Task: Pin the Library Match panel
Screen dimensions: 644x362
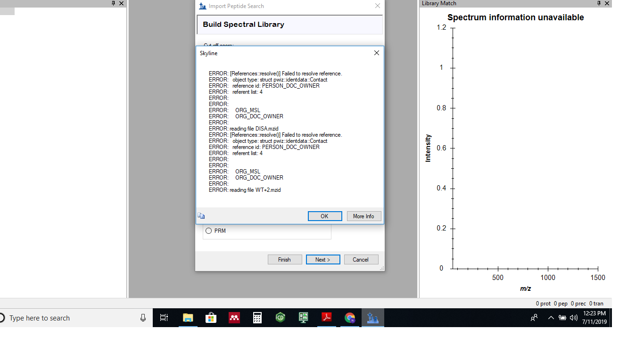Action: [x=599, y=3]
